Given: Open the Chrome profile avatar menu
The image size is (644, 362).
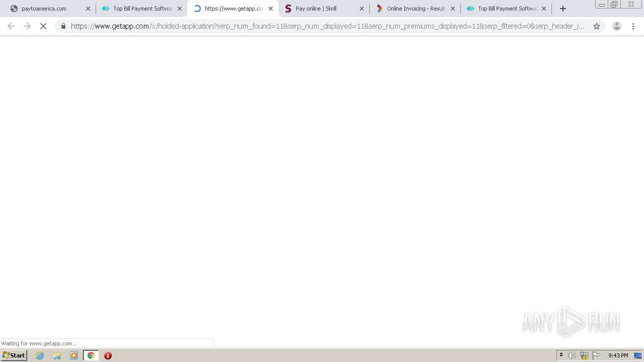Looking at the screenshot, I should 616,26.
